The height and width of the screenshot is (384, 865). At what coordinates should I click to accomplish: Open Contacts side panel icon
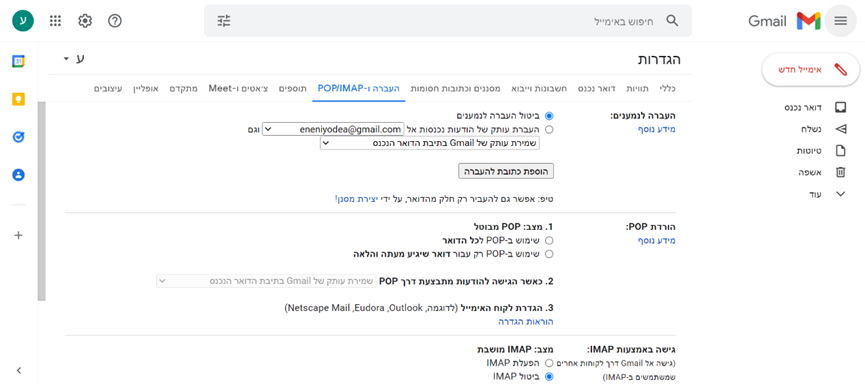[18, 175]
